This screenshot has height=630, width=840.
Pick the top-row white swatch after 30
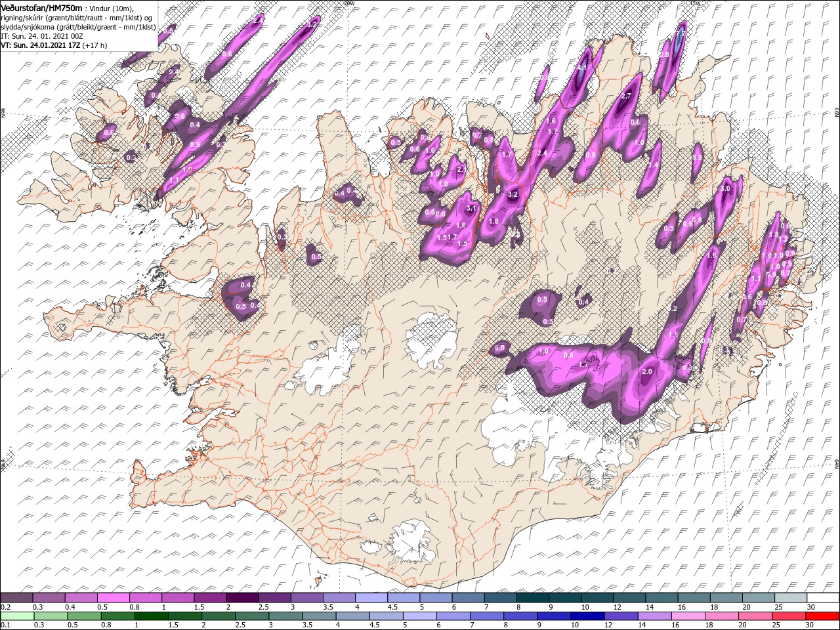point(823,598)
